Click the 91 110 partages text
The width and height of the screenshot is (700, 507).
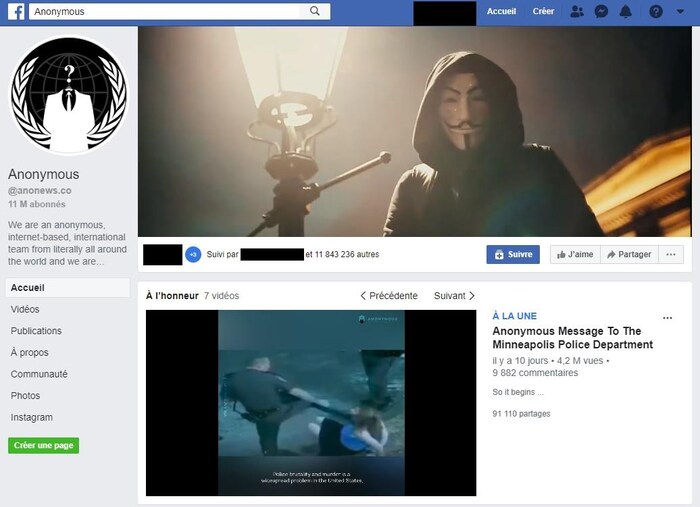pyautogui.click(x=521, y=414)
